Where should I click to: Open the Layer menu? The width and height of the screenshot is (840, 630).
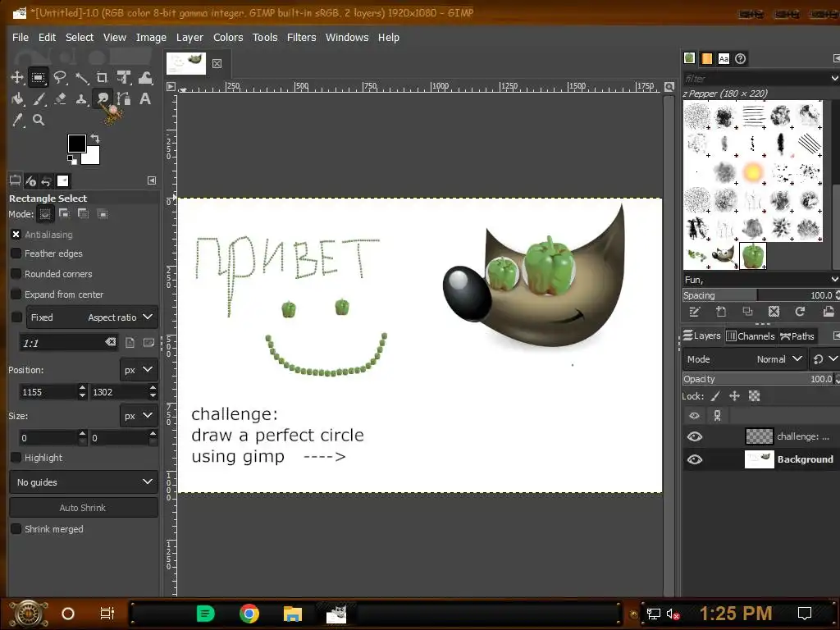tap(189, 38)
